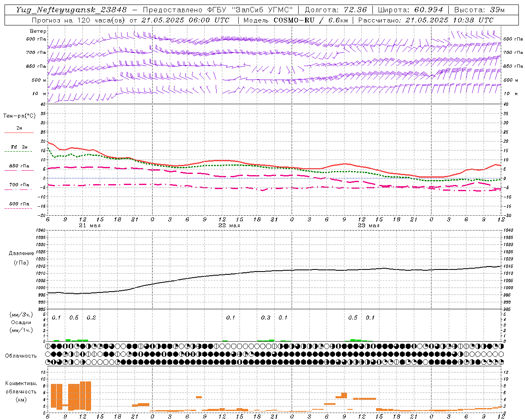Select the forecast start time 21.05.2025 06:00 UTC
Screen dimensions: 525x420
coord(185,20)
